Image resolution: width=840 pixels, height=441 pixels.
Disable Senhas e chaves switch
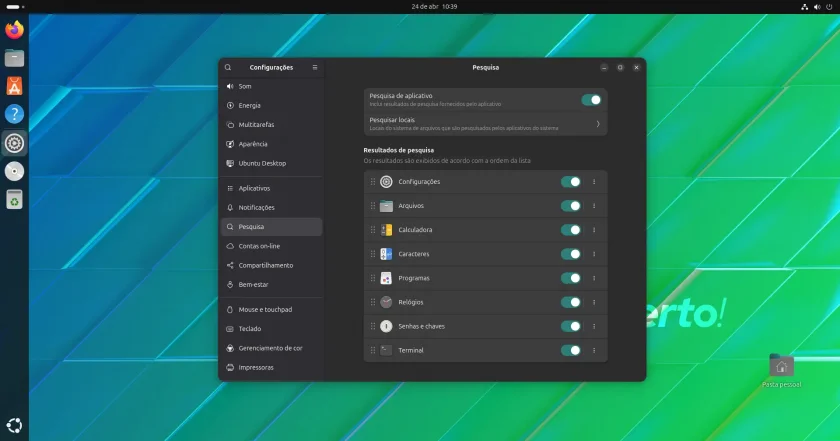[571, 326]
